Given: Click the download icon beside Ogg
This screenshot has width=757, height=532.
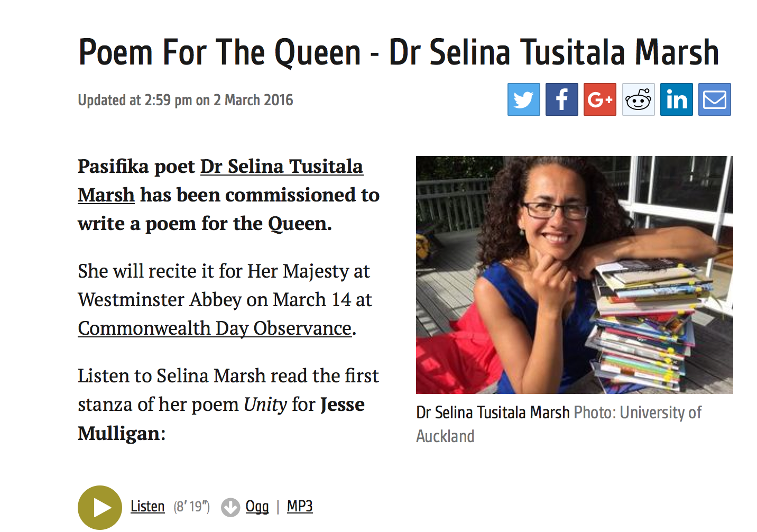Looking at the screenshot, I should (x=230, y=507).
